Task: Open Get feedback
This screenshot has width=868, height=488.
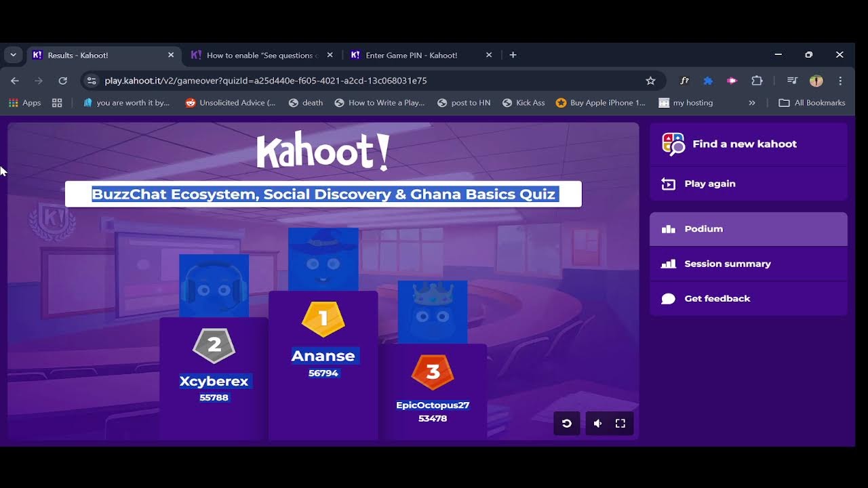Action: [749, 298]
